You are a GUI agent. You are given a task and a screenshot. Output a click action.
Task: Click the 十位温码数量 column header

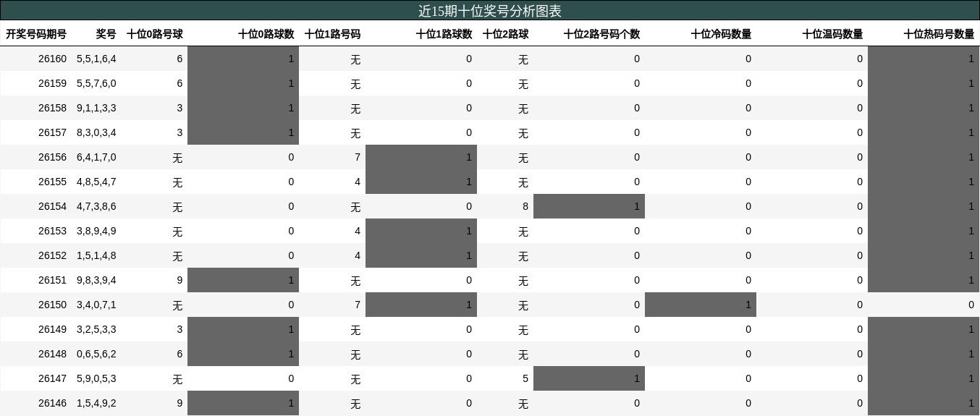click(x=832, y=34)
